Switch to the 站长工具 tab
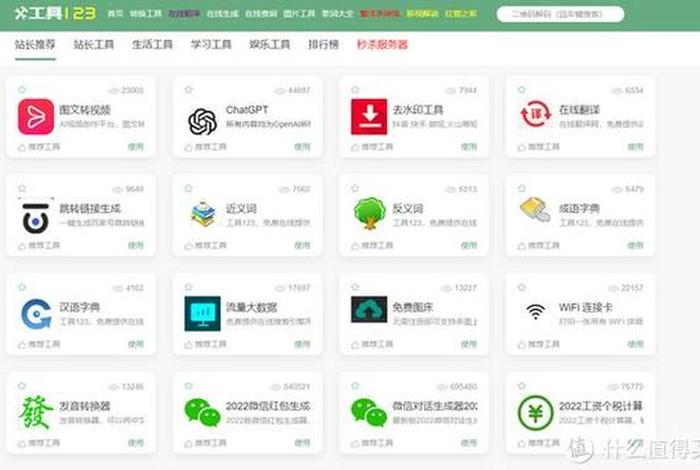This screenshot has height=470, width=700. 94,44
